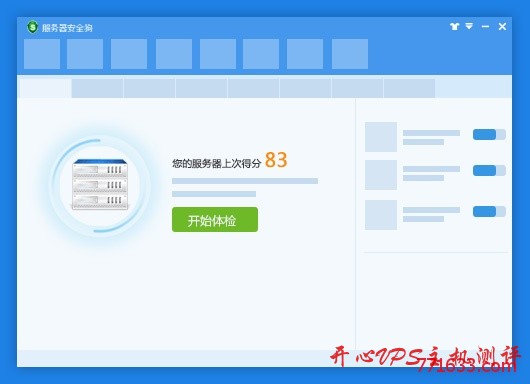Toggle the top switch in right panel
Image resolution: width=530 pixels, height=384 pixels.
point(489,135)
